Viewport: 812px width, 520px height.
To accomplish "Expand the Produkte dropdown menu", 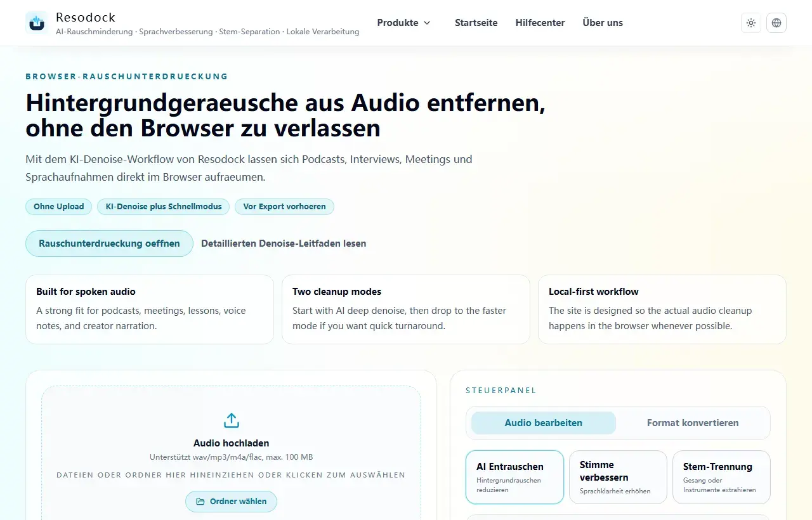I will 404,23.
